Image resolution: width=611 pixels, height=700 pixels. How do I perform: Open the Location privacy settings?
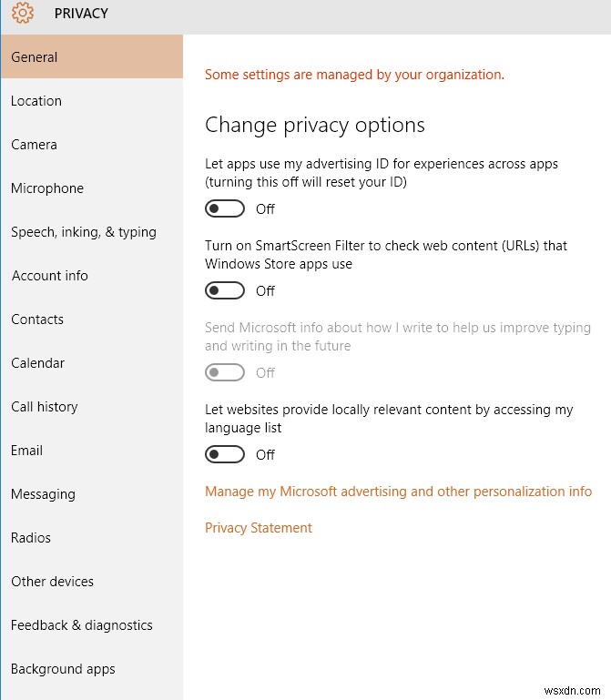click(x=36, y=101)
